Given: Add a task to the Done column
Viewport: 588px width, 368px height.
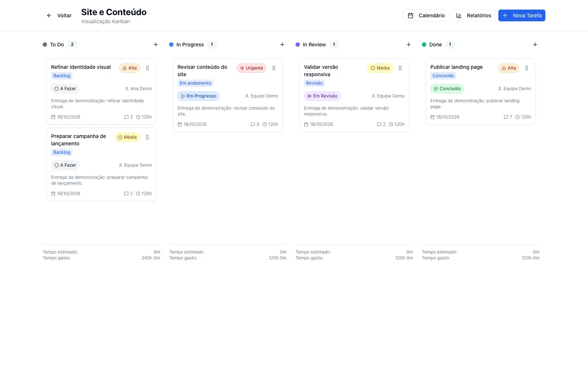Looking at the screenshot, I should click(x=535, y=45).
